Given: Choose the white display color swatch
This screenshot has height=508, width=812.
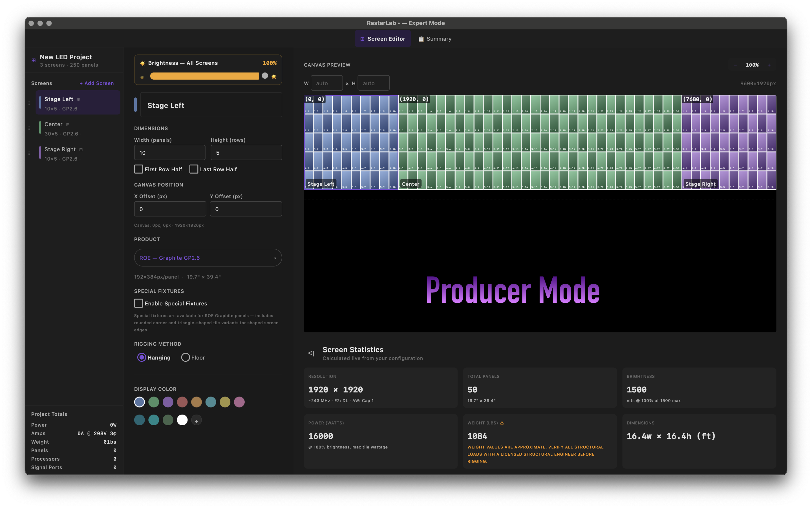Looking at the screenshot, I should tap(182, 420).
